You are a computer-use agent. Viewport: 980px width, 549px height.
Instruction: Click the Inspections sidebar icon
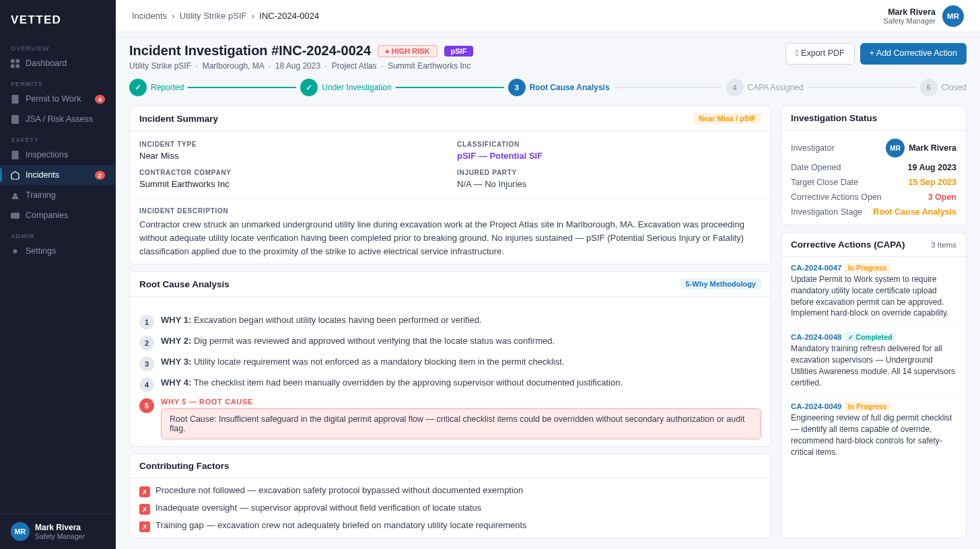click(x=15, y=155)
